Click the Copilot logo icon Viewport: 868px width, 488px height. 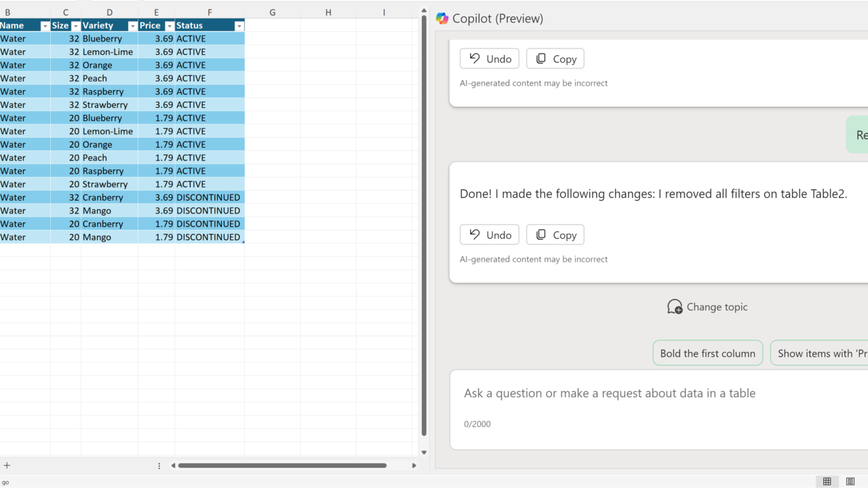[443, 18]
